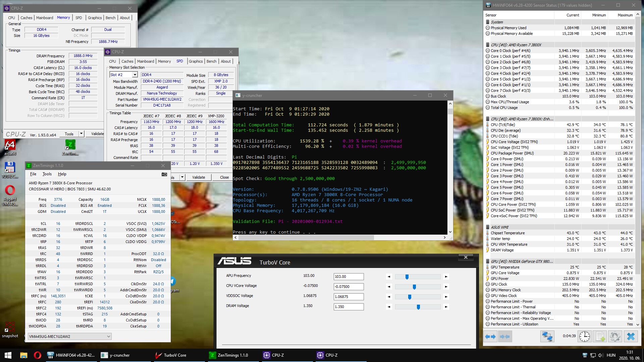The width and height of the screenshot is (644, 362).
Task: Switch to SPD tab in CPU-Z Memory window
Action: pos(78,18)
